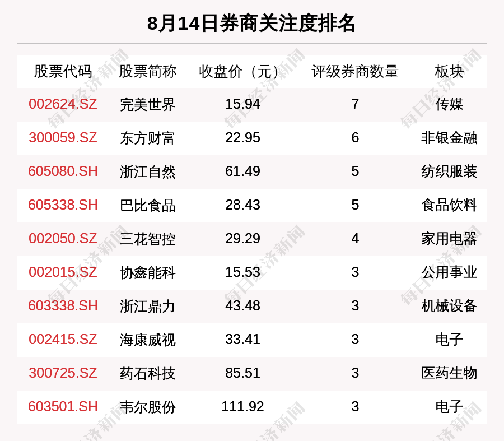
Task: Select closing price 43.48
Action: coord(242,306)
